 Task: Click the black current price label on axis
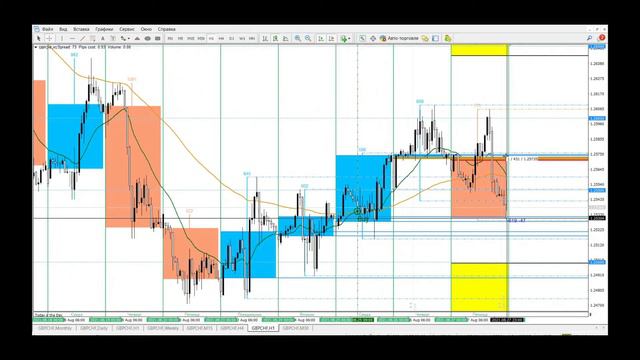click(x=597, y=218)
